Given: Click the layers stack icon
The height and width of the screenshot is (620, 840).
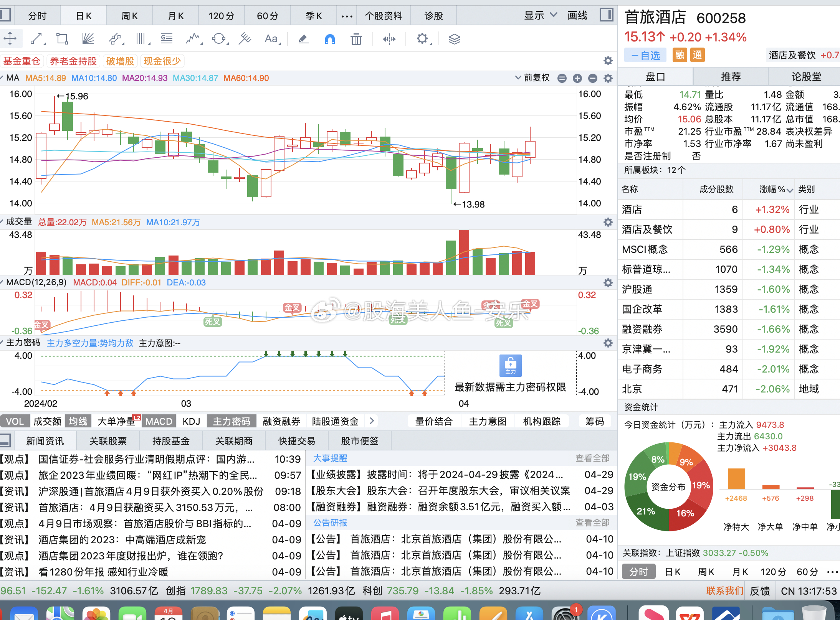Looking at the screenshot, I should click(x=454, y=39).
